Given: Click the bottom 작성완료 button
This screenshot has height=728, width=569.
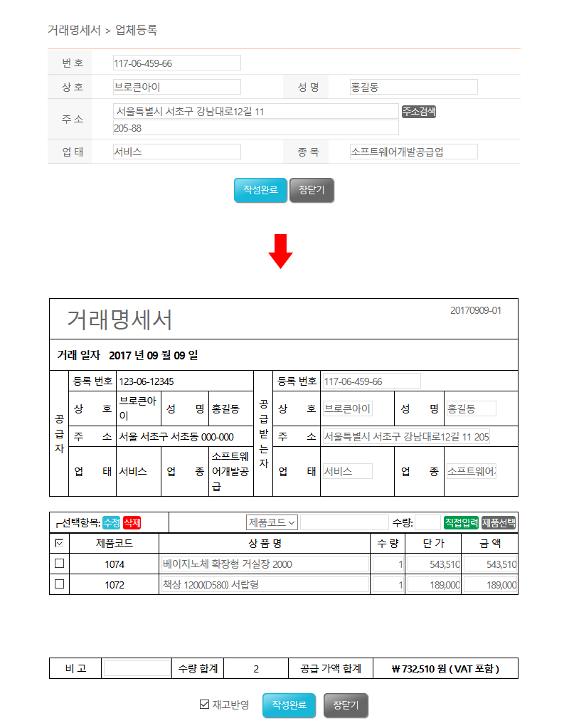Looking at the screenshot, I should point(289,705).
